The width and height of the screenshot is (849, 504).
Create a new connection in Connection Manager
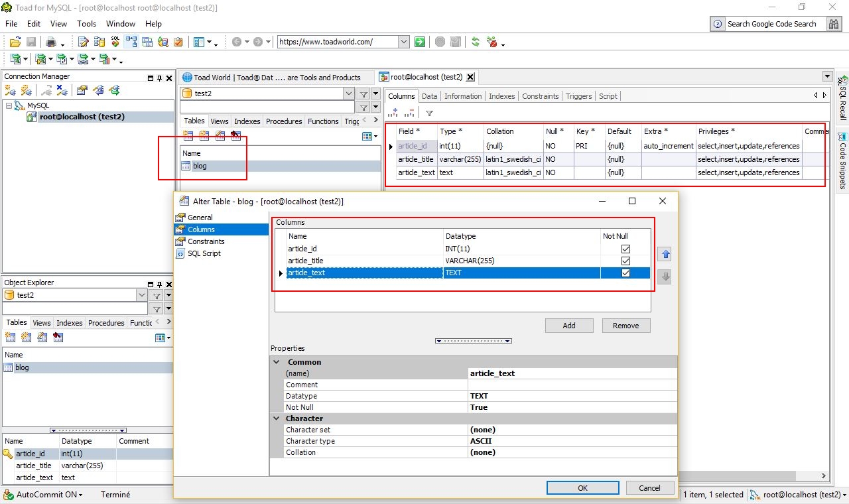coord(11,91)
